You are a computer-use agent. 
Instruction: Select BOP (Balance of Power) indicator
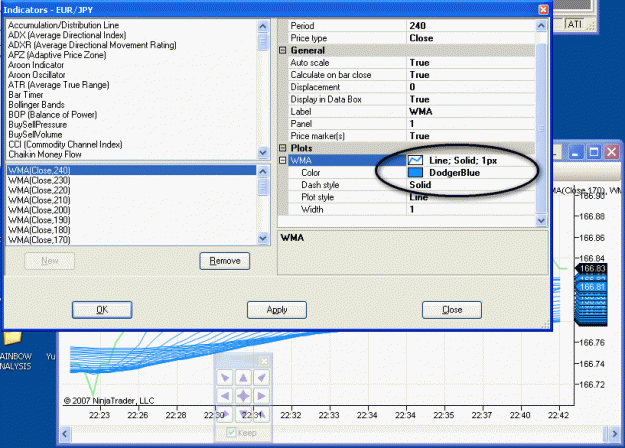coord(132,115)
